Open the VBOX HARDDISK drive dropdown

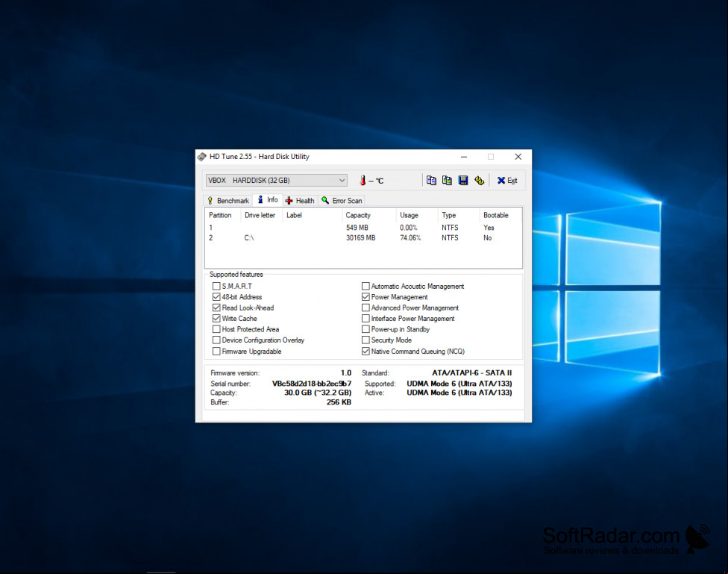(276, 181)
